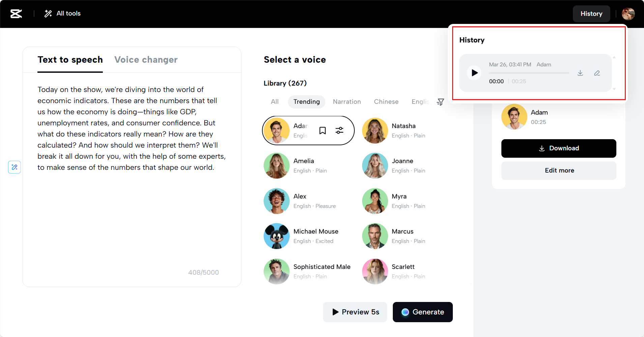Click the rename pencil icon in the history entry
Viewport: 644px width, 337px height.
[x=597, y=73]
